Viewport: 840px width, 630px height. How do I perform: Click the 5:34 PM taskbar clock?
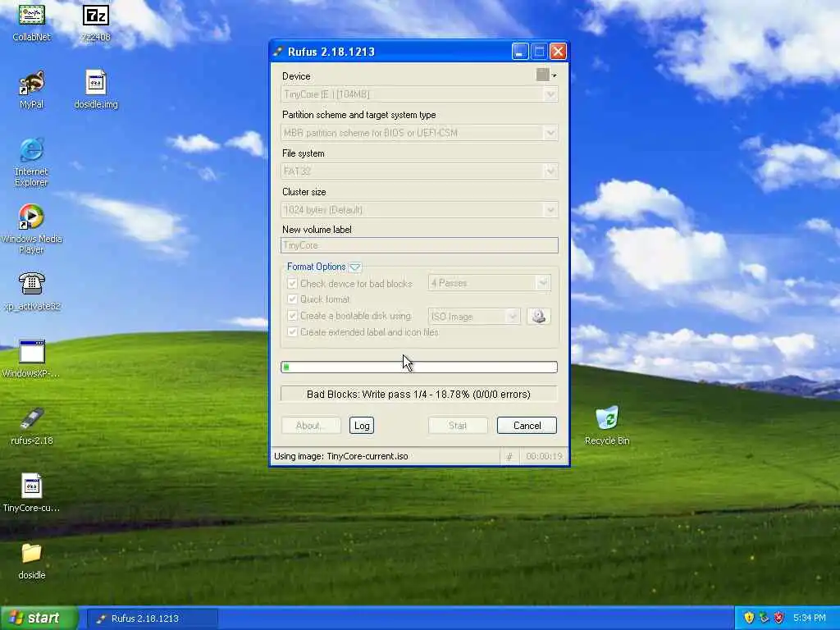coord(809,619)
